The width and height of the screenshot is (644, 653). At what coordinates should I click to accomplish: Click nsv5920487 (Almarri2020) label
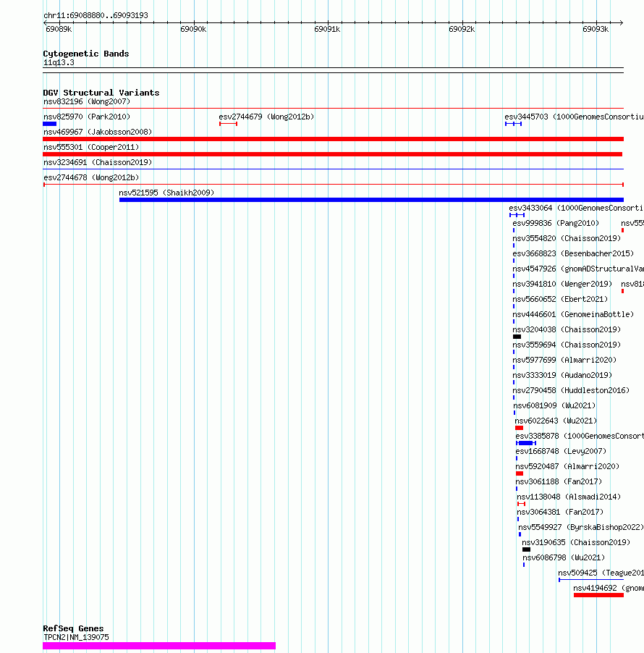(x=567, y=466)
